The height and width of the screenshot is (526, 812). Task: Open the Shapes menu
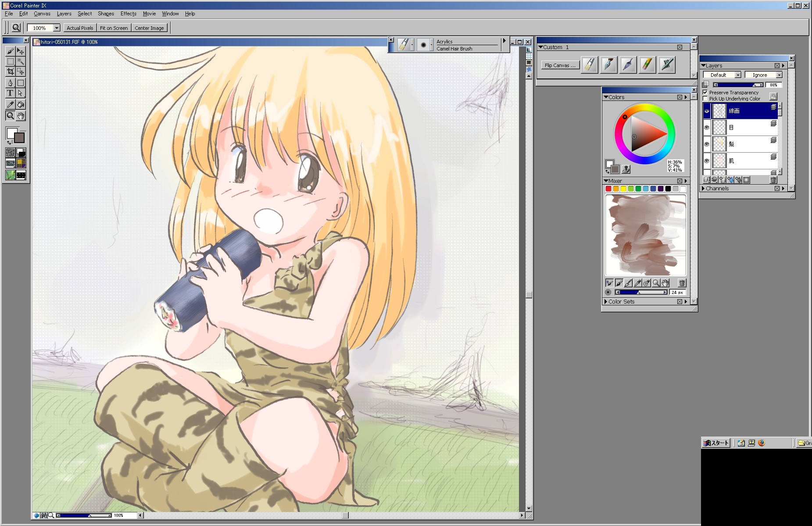[106, 14]
